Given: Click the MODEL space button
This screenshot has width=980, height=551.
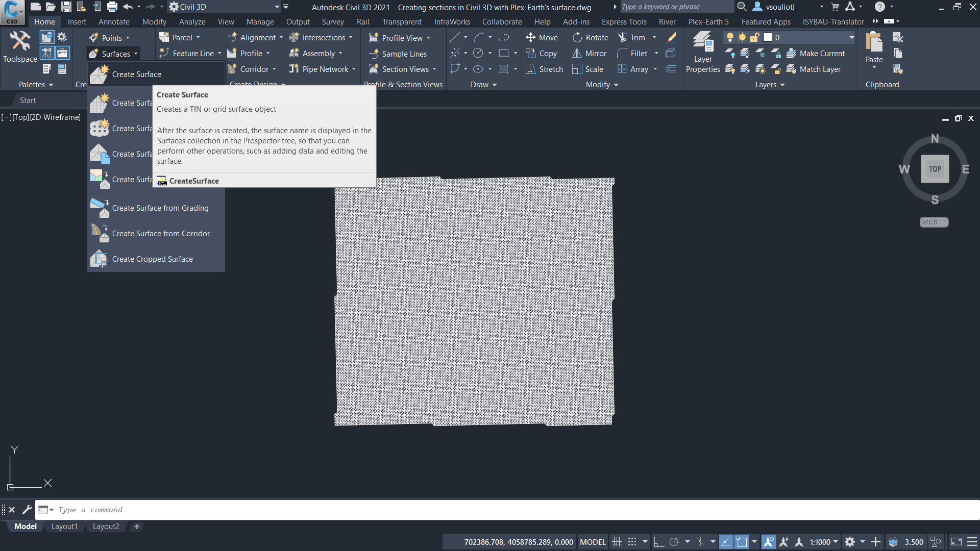Looking at the screenshot, I should tap(593, 542).
